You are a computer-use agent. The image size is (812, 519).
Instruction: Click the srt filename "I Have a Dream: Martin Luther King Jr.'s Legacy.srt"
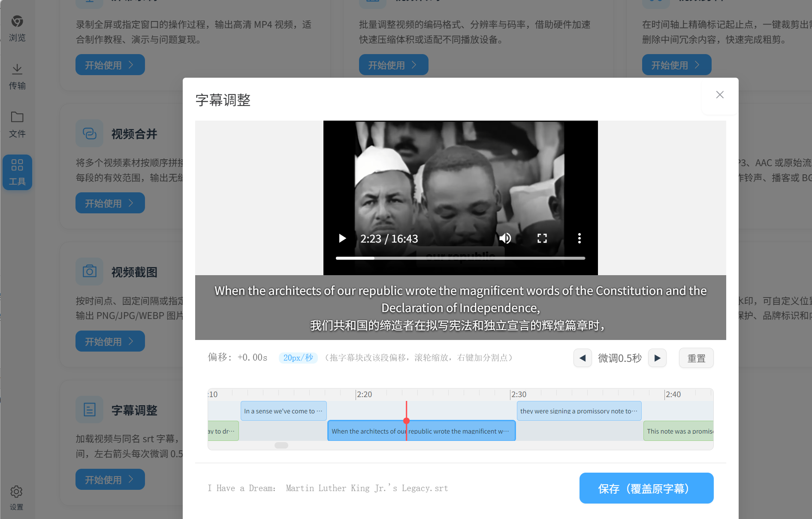(x=328, y=488)
